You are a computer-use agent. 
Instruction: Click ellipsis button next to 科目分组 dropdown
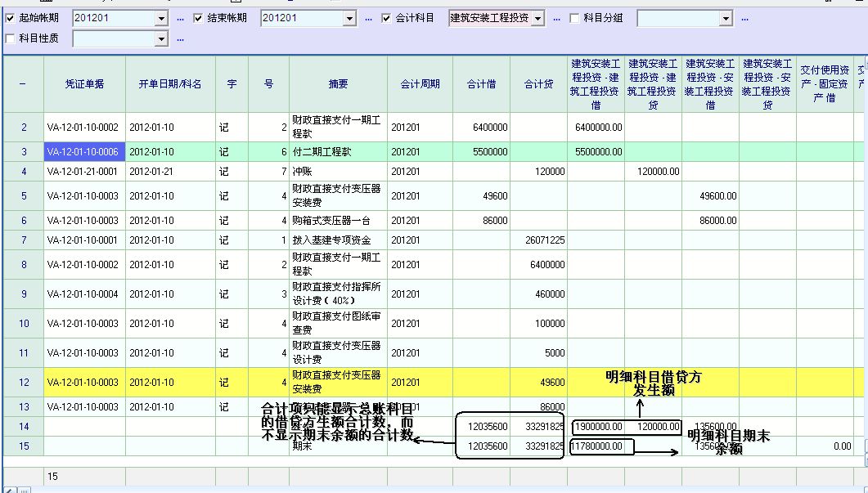coord(744,18)
